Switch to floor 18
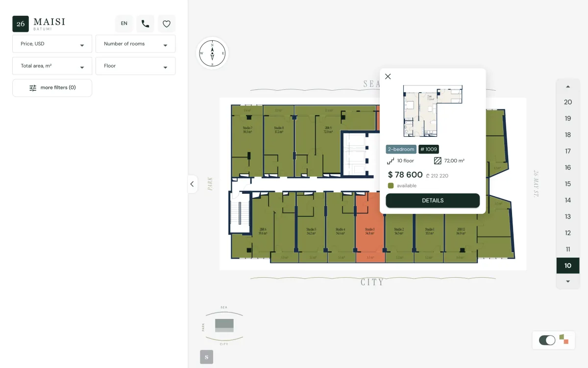This screenshot has height=368, width=588. point(568,135)
